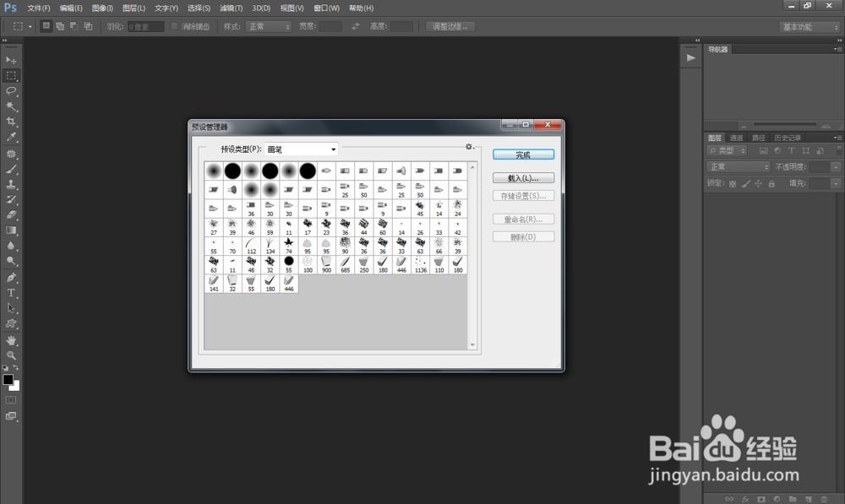Select the Move tool
Image resolution: width=845 pixels, height=504 pixels.
click(11, 60)
